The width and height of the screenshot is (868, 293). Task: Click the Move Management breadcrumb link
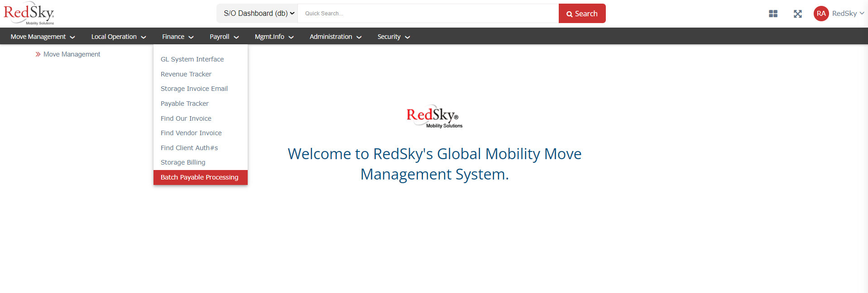[72, 54]
